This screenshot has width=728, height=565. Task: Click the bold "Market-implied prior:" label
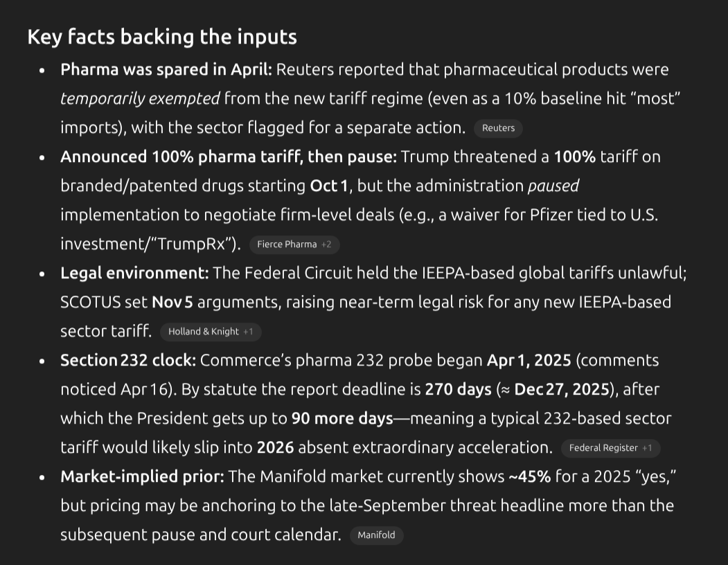click(142, 477)
